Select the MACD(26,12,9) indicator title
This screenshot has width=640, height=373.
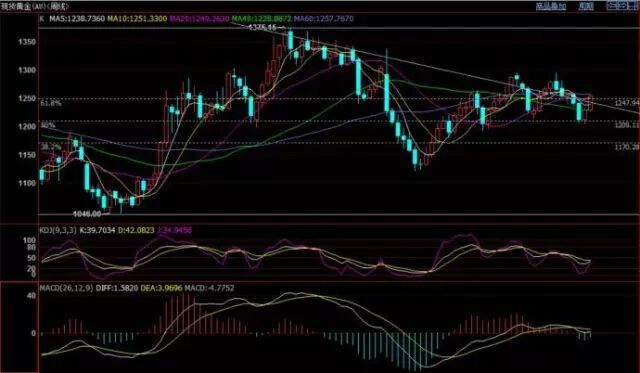[67, 288]
